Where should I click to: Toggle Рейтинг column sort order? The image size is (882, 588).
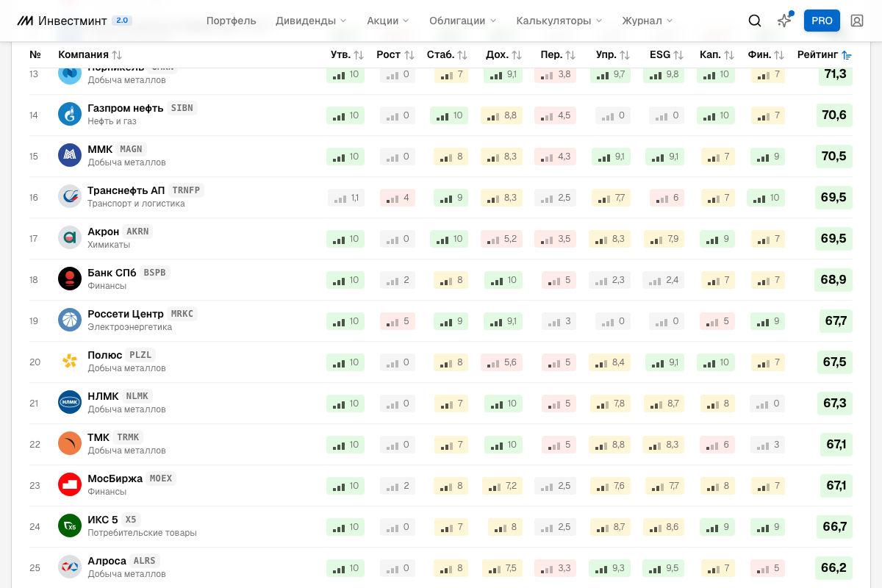825,54
